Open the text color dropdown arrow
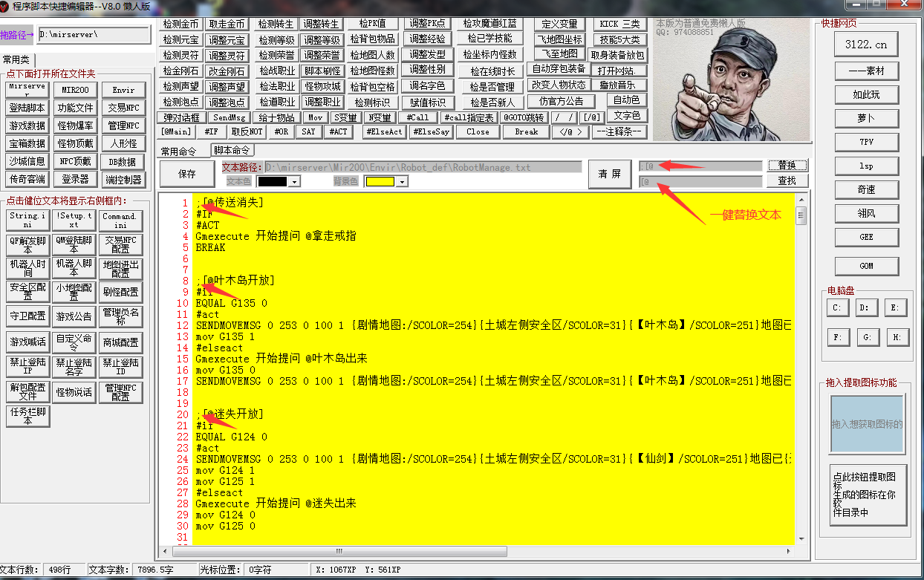Viewport: 924px width, 580px height. coord(295,182)
